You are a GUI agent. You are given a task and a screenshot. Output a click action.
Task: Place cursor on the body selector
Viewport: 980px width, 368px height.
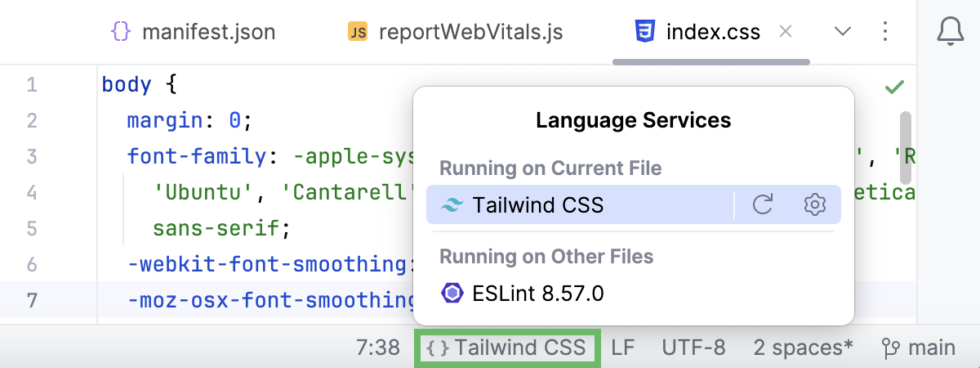127,85
